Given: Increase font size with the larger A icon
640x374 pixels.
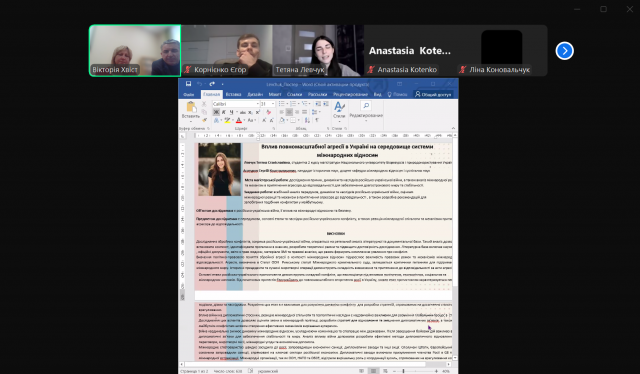Looking at the screenshot, I should pos(264,120).
